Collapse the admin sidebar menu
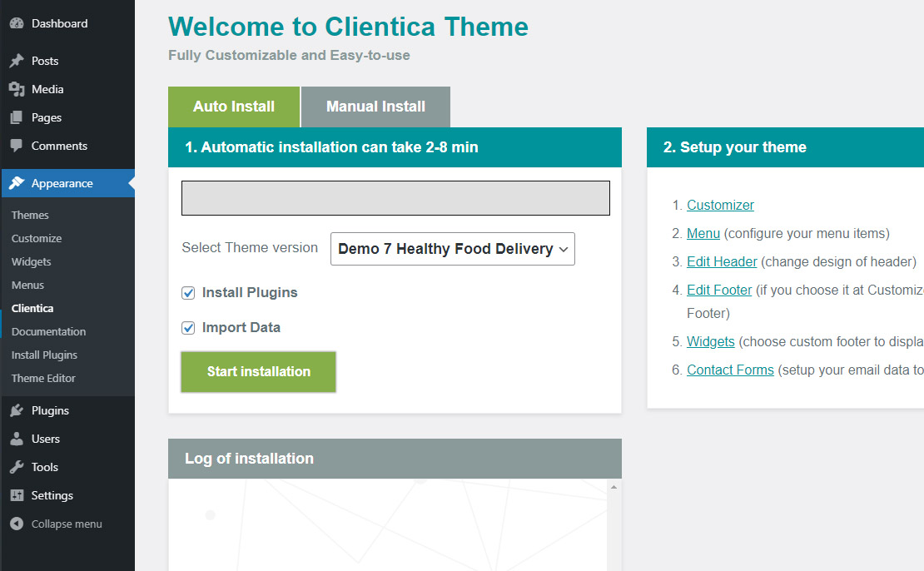Viewport: 924px width, 571px height. pyautogui.click(x=56, y=524)
